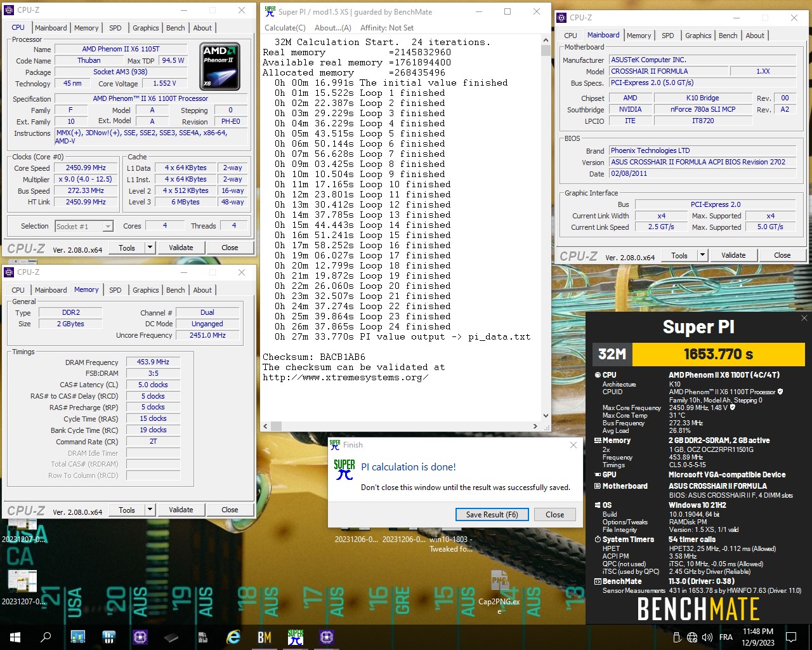Viewport: 812px width, 650px height.
Task: Click Super PI vertical scrollbar down arrow
Action: coord(546,416)
